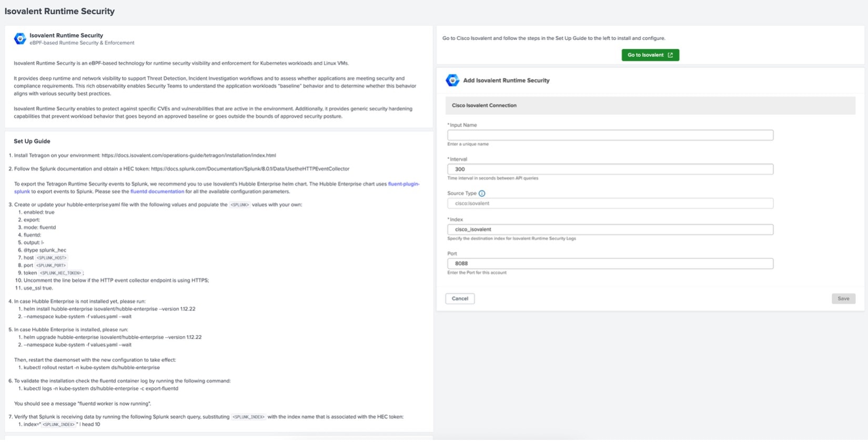Image resolution: width=868 pixels, height=442 pixels.
Task: Click the Isovalent logo beside the page header
Action: 20,38
